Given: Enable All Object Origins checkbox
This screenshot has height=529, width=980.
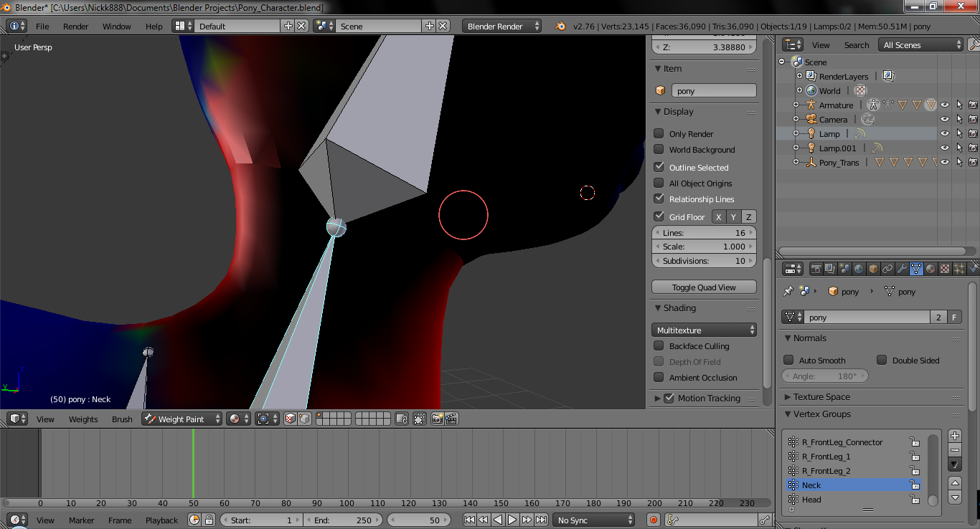Looking at the screenshot, I should pyautogui.click(x=659, y=183).
